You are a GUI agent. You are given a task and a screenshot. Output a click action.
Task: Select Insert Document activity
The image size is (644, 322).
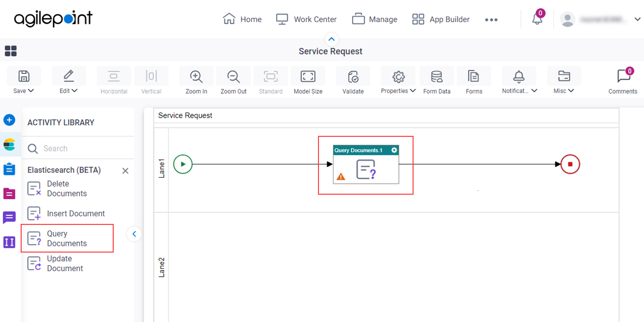tap(67, 213)
